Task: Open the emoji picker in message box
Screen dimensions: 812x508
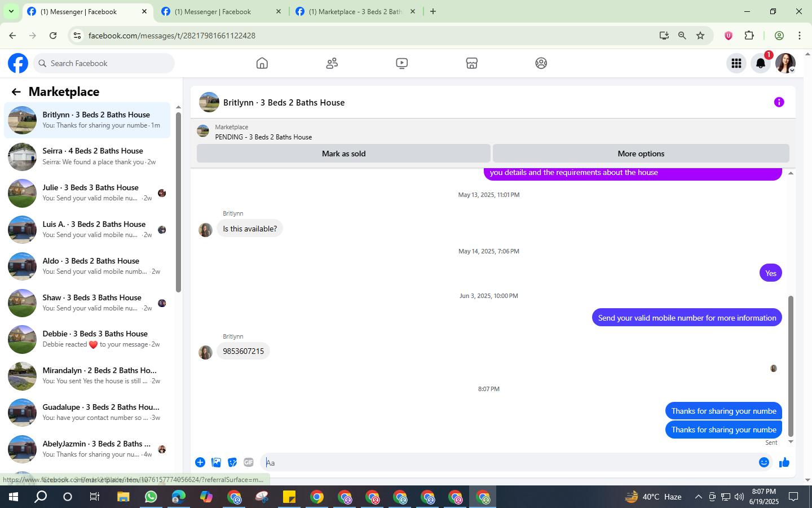Action: pyautogui.click(x=764, y=462)
